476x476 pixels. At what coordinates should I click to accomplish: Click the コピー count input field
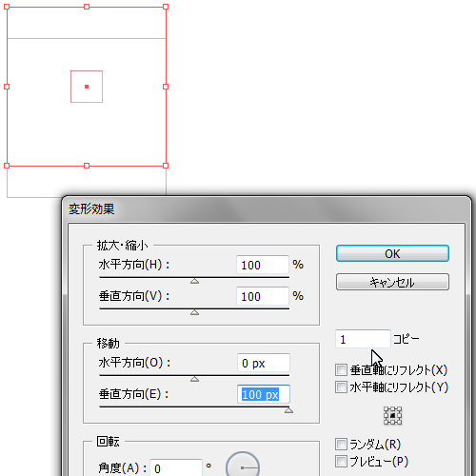[x=363, y=339]
